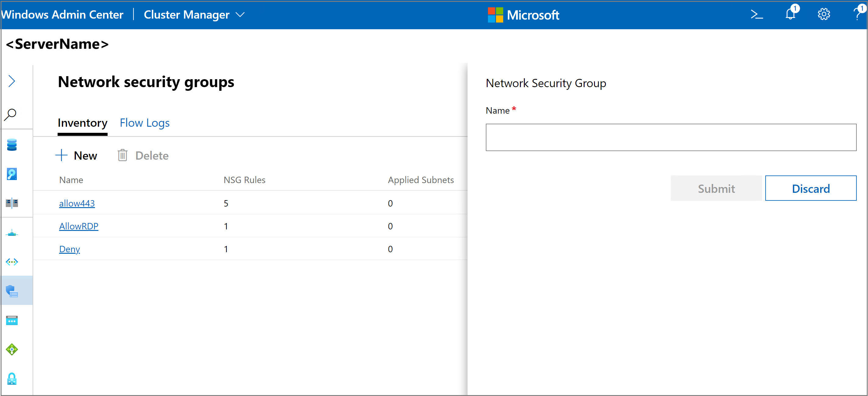Viewport: 868px width, 396px height.
Task: Switch to the Inventory tab
Action: 82,122
